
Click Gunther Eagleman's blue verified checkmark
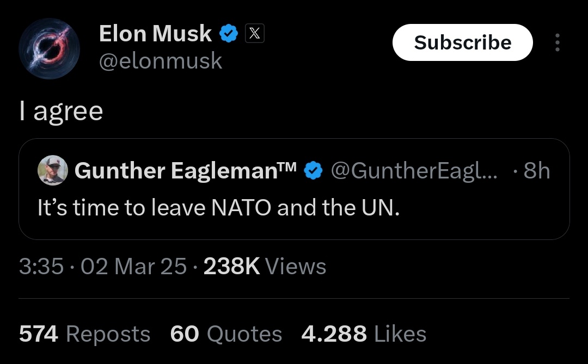pos(313,170)
